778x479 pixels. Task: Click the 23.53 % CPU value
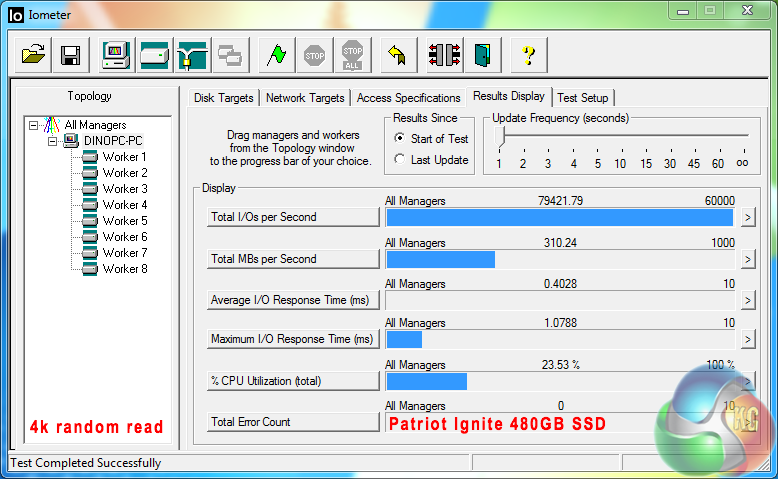pos(560,365)
